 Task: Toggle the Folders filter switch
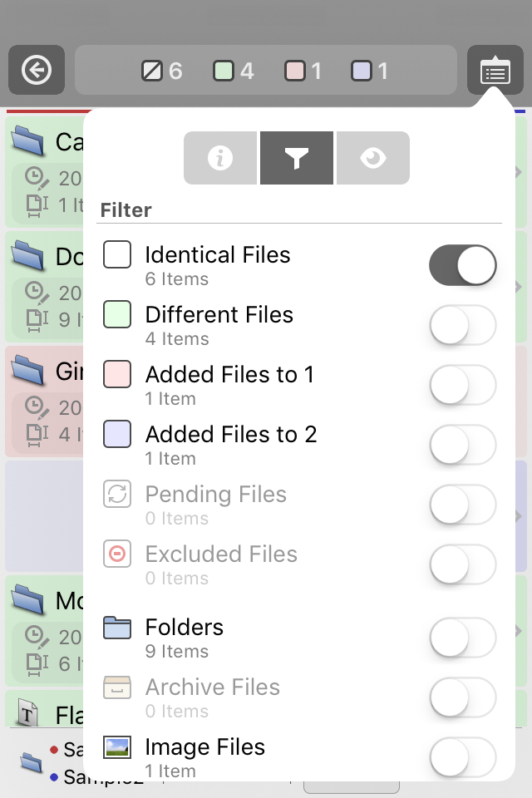point(463,638)
